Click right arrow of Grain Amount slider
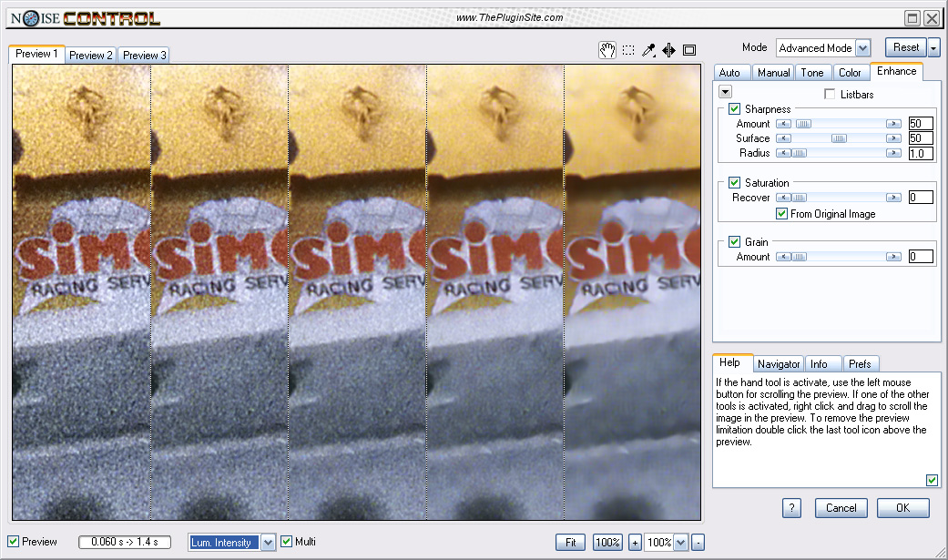Image resolution: width=948 pixels, height=560 pixels. [x=893, y=257]
